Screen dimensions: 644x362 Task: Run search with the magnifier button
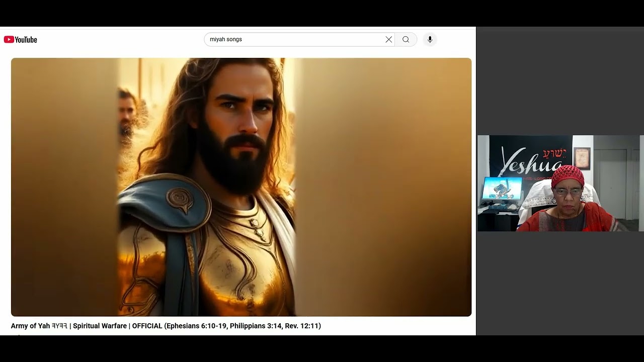406,39
